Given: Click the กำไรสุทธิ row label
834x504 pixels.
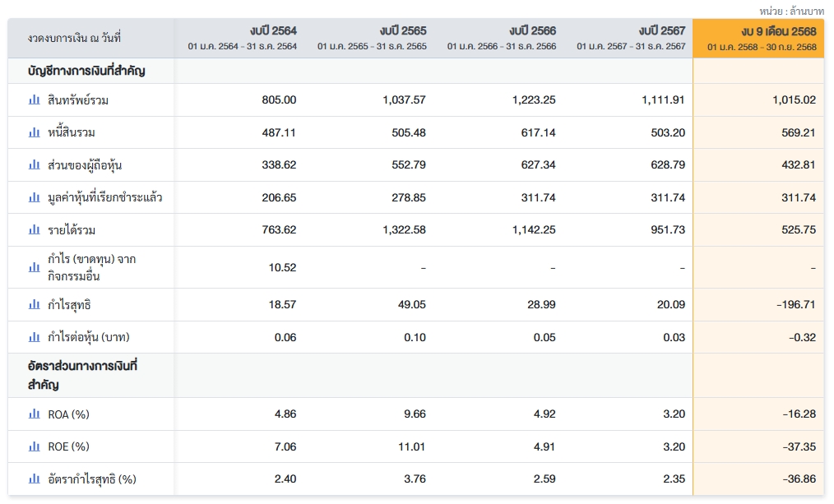Looking at the screenshot, I should [x=69, y=305].
